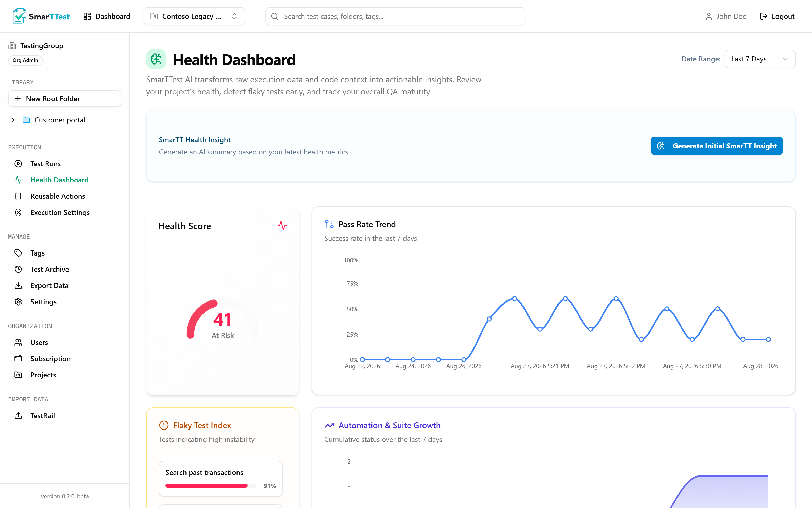Click the Pass Rate Trend icon
The width and height of the screenshot is (812, 508).
(x=329, y=224)
